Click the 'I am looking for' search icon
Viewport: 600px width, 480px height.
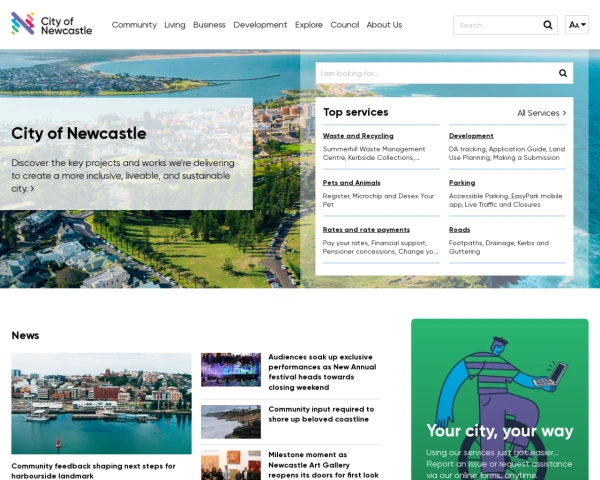point(563,73)
